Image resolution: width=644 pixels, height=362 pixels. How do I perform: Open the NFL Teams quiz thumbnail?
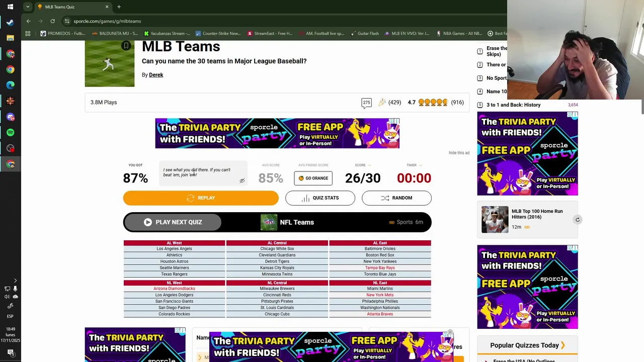269,222
